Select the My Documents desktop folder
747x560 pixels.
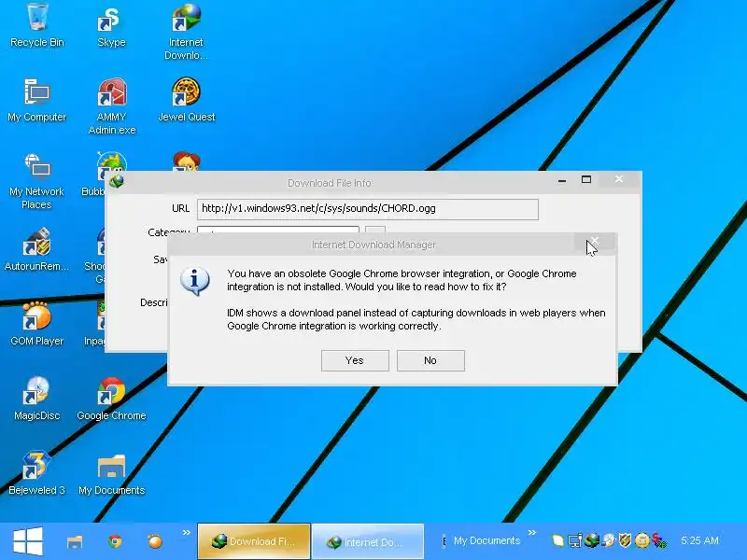point(111,473)
